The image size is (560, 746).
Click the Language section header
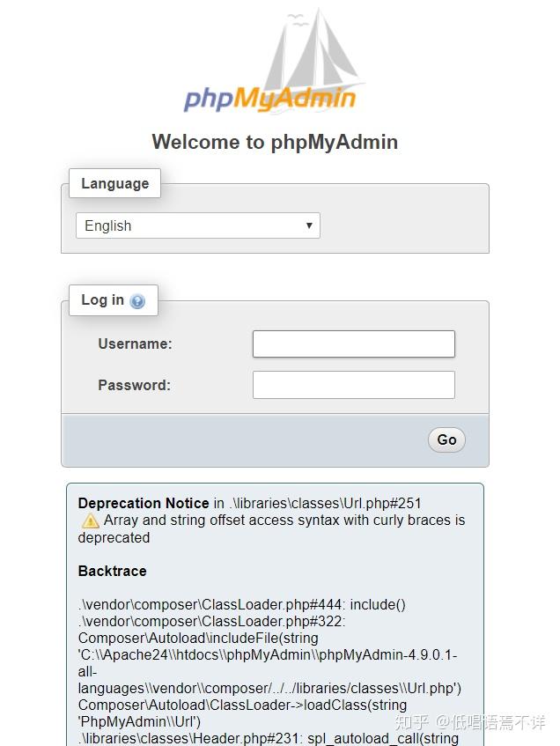coord(114,183)
